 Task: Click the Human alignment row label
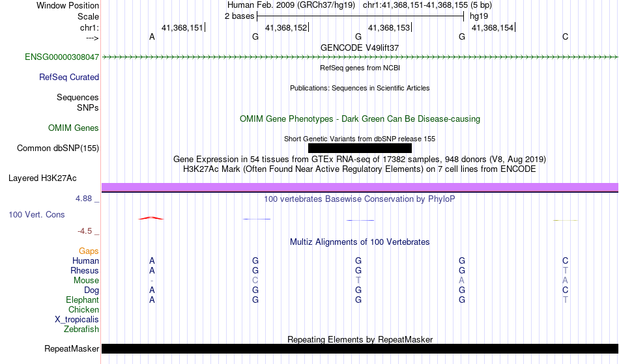[85, 260]
